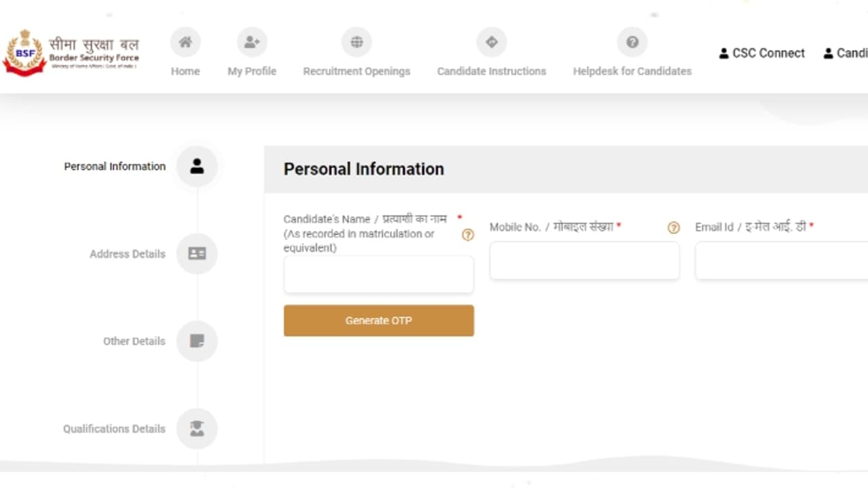Click the Generate OTP button

(378, 321)
